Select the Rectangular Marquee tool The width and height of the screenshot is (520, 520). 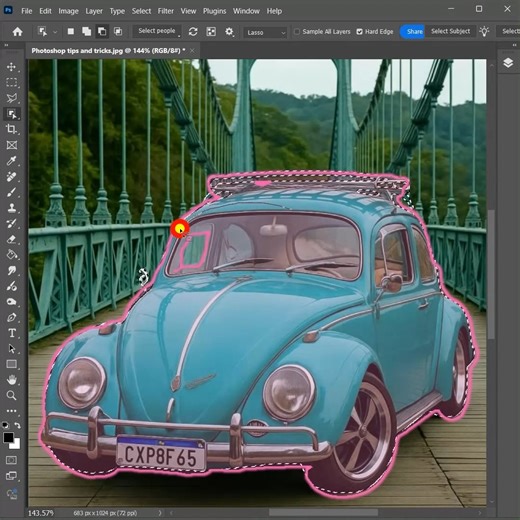[11, 82]
